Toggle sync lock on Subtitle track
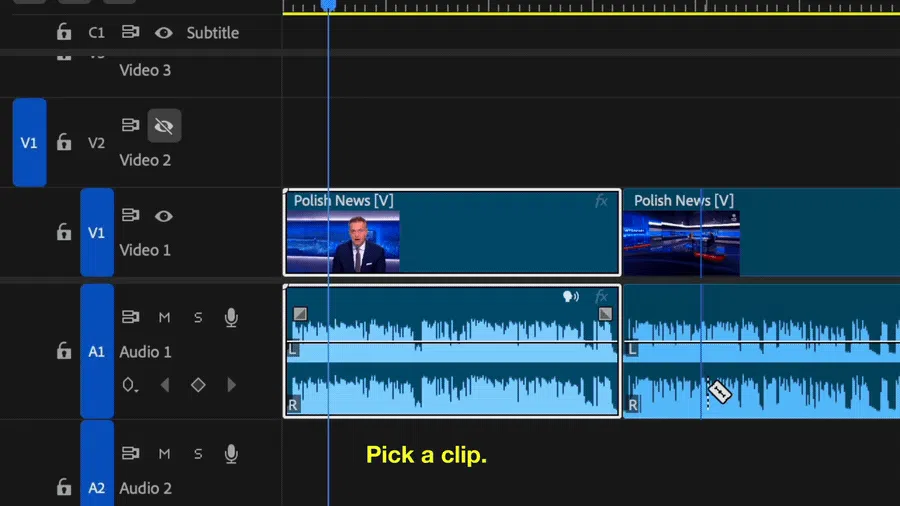 130,32
